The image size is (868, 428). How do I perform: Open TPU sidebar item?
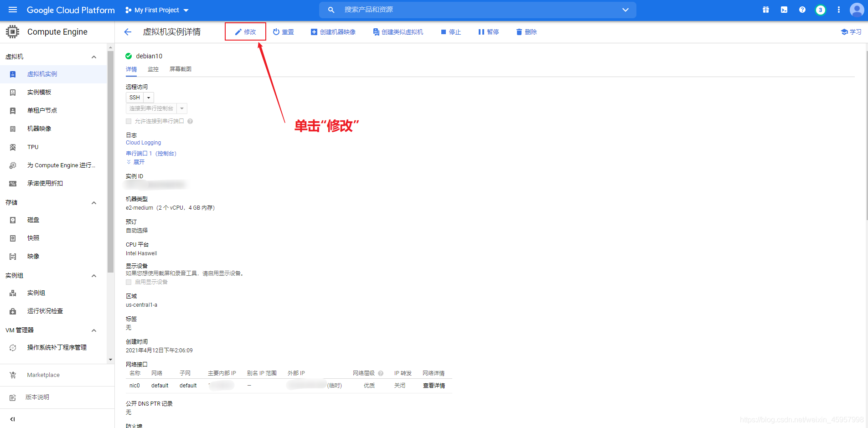[53, 147]
